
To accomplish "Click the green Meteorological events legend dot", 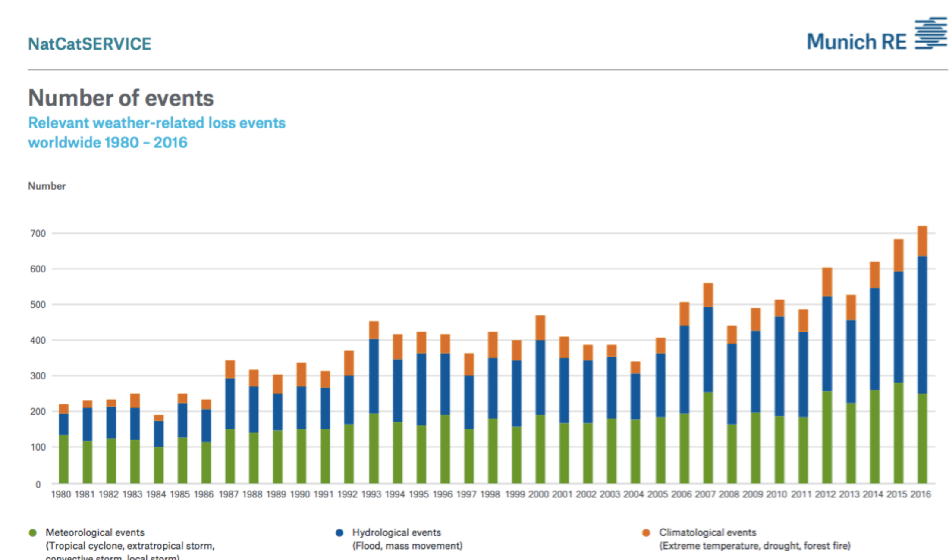I will tap(32, 533).
